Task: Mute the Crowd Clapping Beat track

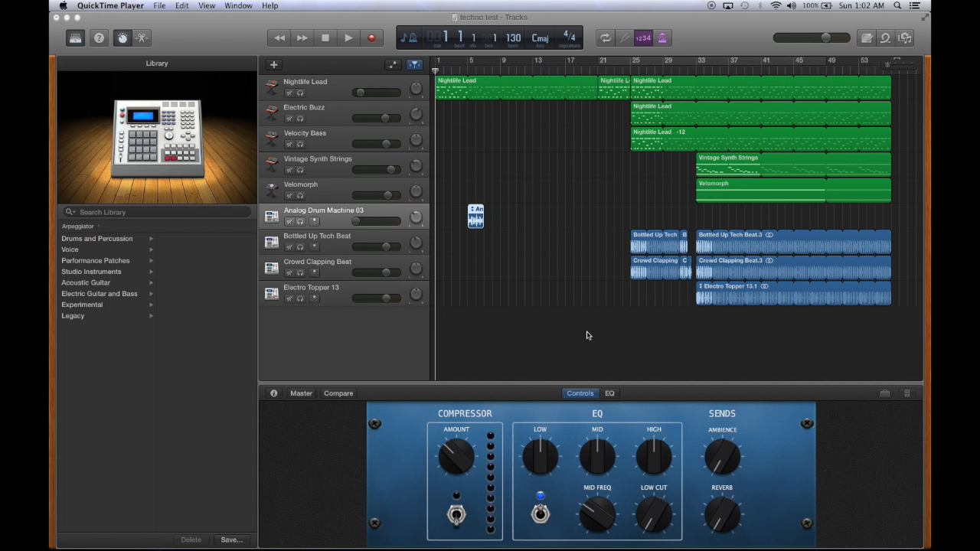Action: 289,272
